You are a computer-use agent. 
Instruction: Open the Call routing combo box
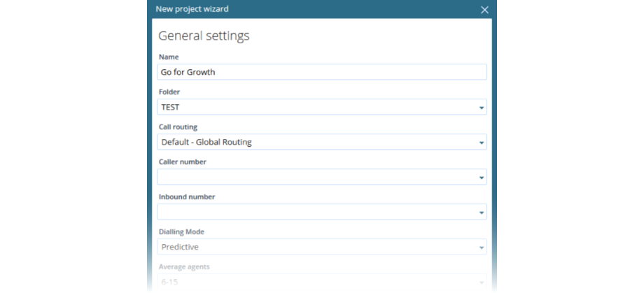tap(322, 141)
